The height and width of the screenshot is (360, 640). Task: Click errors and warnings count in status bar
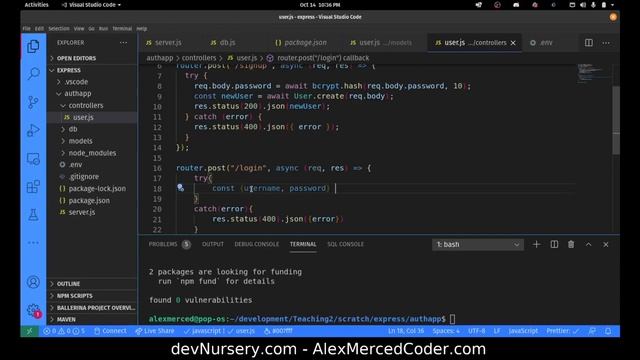pyautogui.click(x=64, y=331)
